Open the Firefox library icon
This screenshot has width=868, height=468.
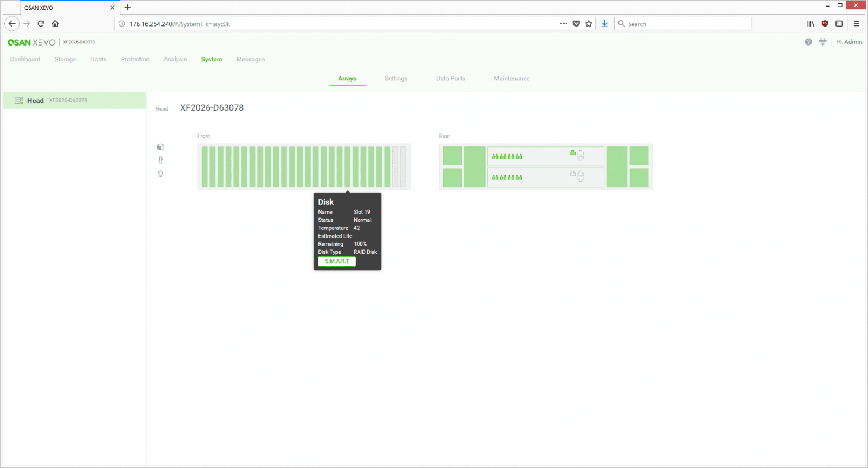point(810,23)
